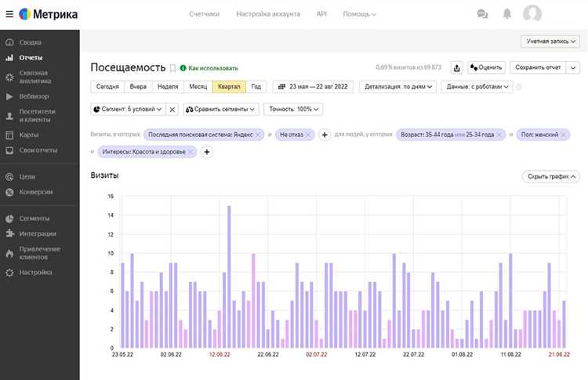Open the Как использовать link

[209, 68]
